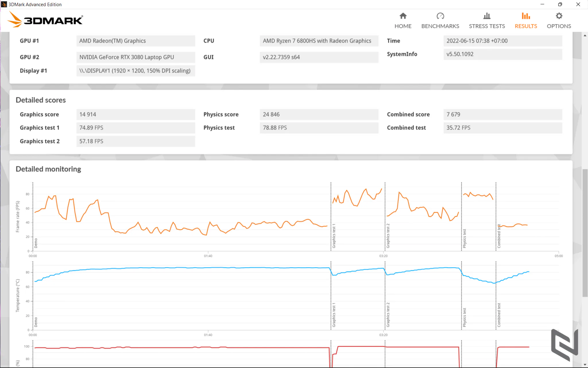Click the Display #1 label
This screenshot has width=588, height=368.
click(33, 71)
